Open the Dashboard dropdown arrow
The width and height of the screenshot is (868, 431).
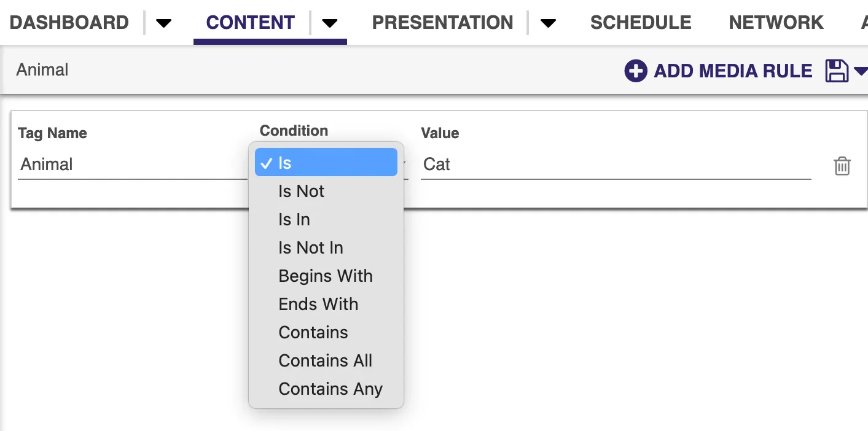point(163,23)
